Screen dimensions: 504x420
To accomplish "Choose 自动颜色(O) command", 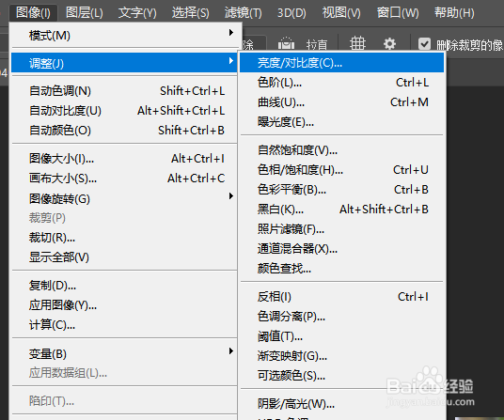I will click(124, 131).
